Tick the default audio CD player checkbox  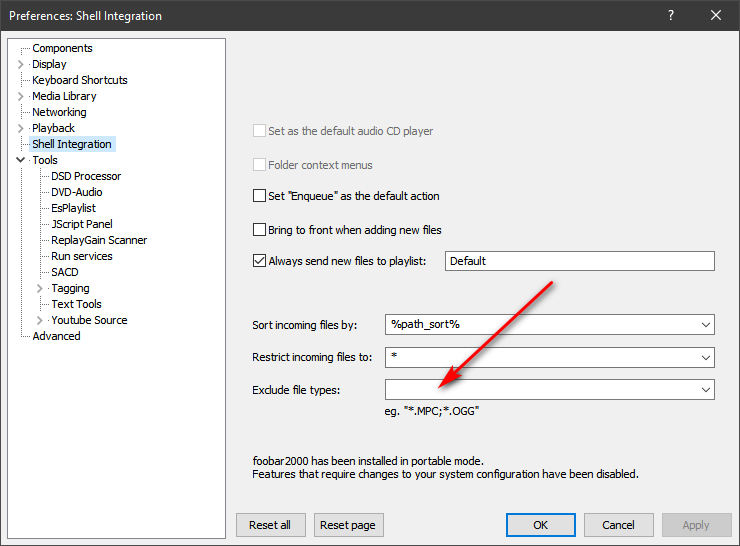[x=259, y=131]
